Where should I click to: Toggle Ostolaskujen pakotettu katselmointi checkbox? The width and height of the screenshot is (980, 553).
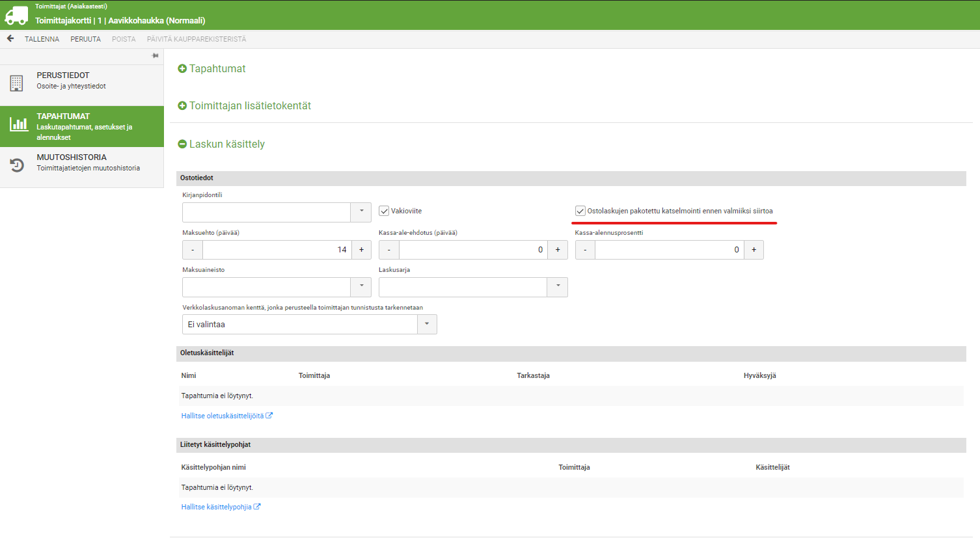[x=580, y=211]
